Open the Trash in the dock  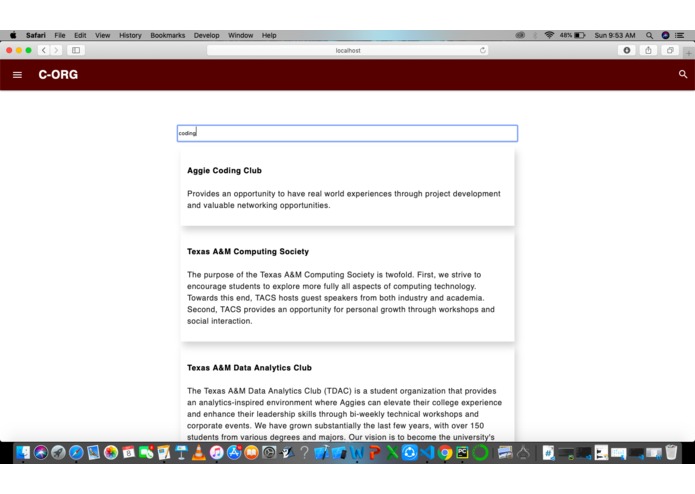pos(671,453)
